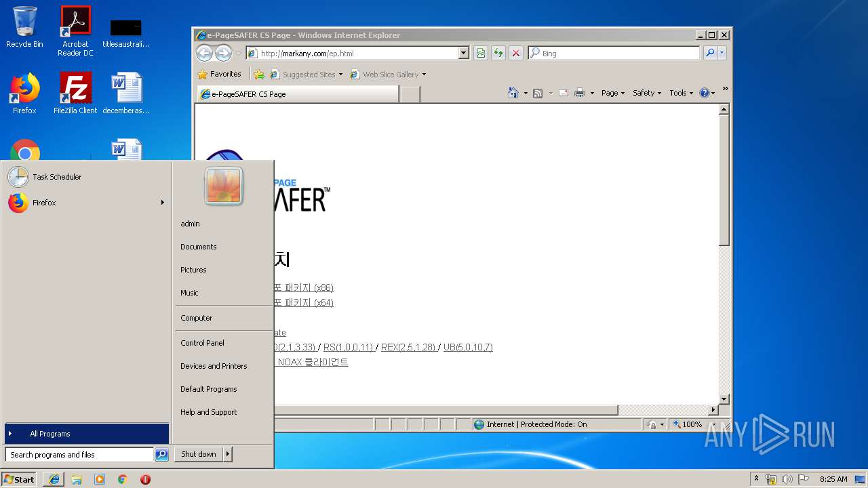
Task: Click the UB(5,0,10,7) link
Action: point(468,347)
